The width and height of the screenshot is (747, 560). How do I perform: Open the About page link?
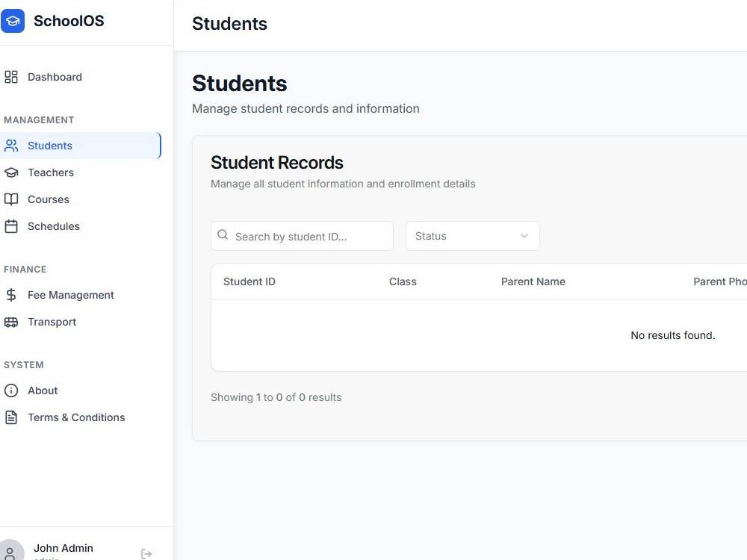coord(81,391)
